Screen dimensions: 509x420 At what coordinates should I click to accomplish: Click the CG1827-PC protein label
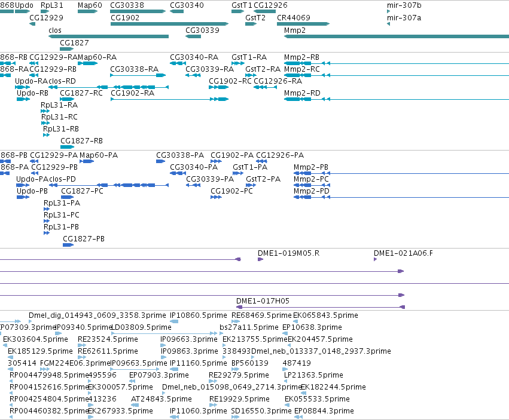[82, 191]
